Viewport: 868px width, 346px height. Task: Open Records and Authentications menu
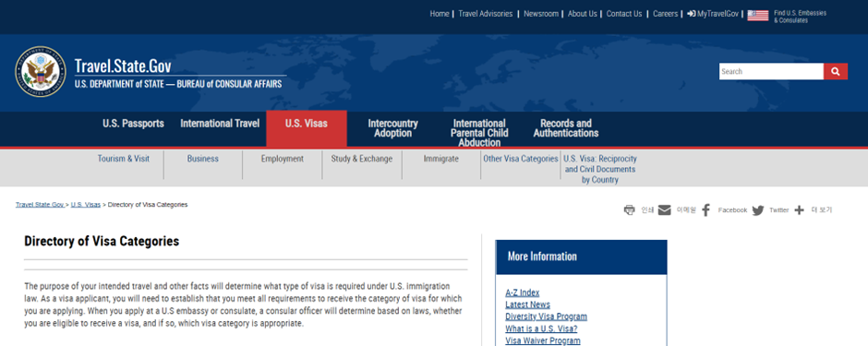(x=566, y=128)
